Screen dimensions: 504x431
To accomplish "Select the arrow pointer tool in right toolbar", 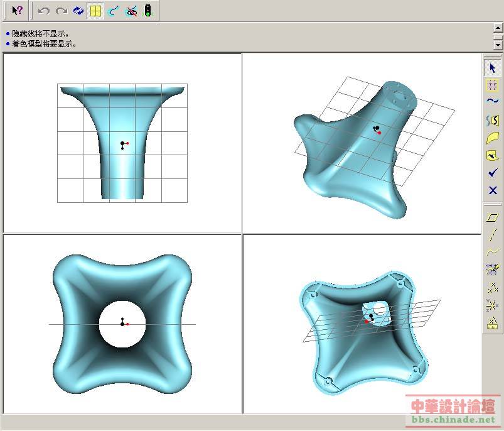I will (x=492, y=68).
